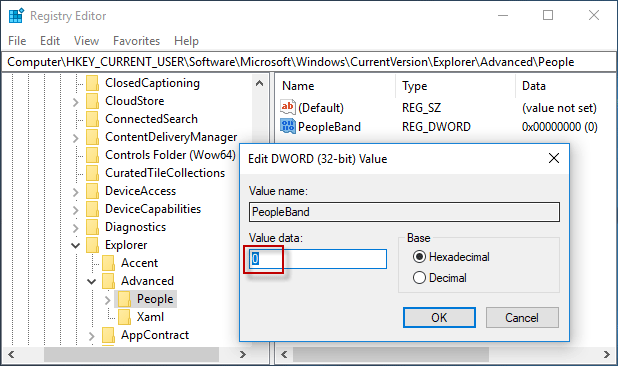618x366 pixels.
Task: Click the PeopleBand DWORD value icon
Action: pos(288,126)
